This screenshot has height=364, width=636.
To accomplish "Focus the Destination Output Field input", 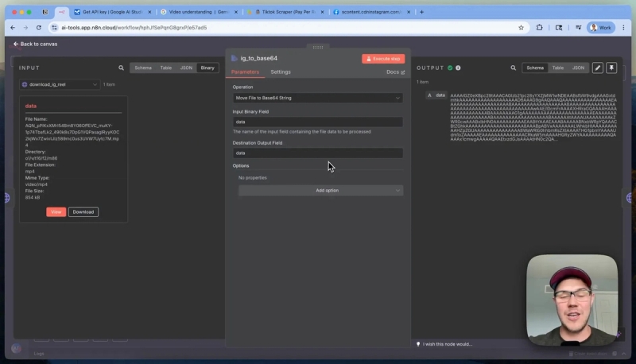I will point(317,153).
